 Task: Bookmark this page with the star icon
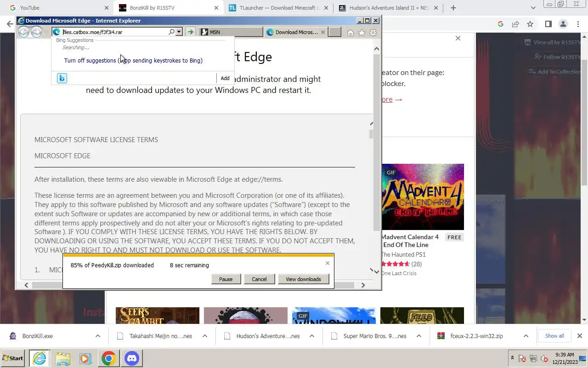[530, 24]
